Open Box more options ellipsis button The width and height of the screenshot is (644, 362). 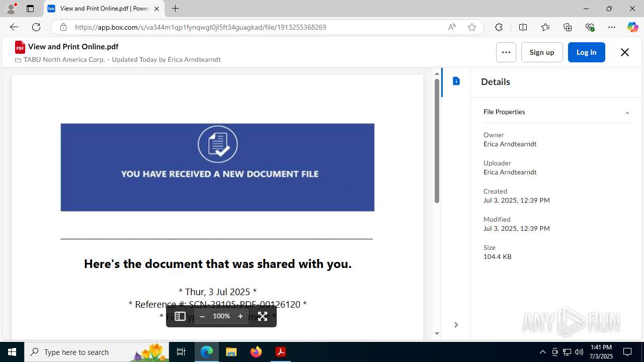pos(506,52)
